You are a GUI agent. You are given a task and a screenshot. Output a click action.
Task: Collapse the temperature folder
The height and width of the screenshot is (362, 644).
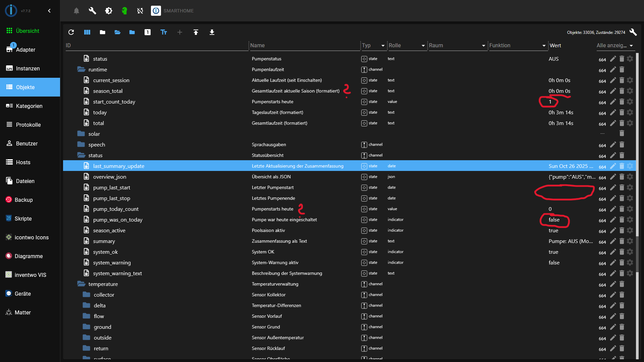click(81, 284)
